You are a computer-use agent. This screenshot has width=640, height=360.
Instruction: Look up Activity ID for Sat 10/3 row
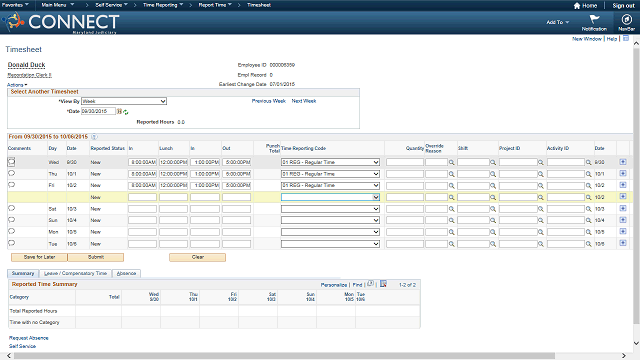click(589, 209)
